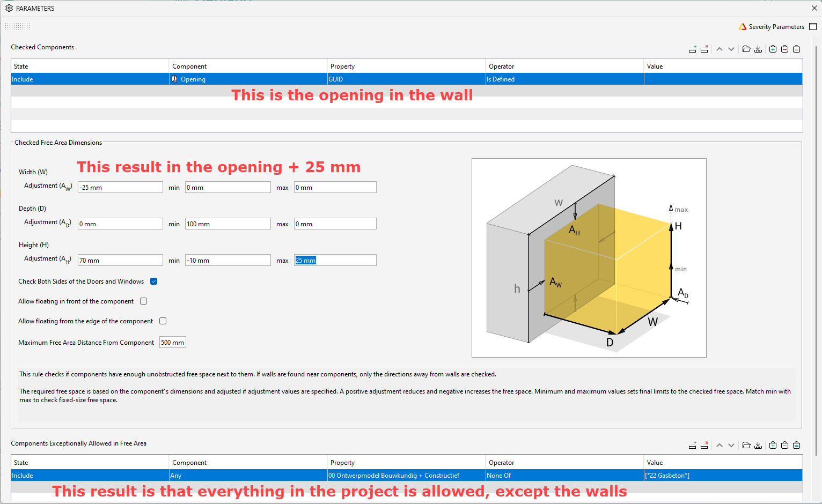Edit Height max field showing 25 mm
822x504 pixels.
coord(335,260)
